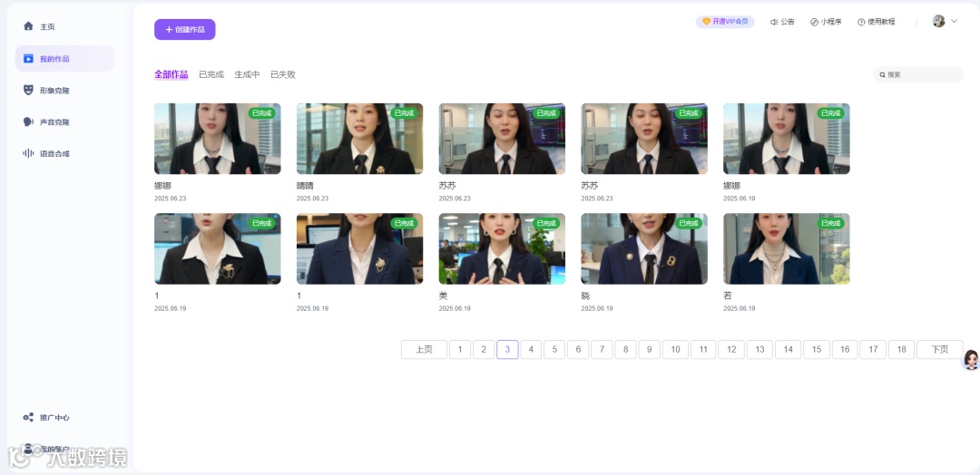
Task: Switch to the 生成中 tab
Action: [x=247, y=74]
